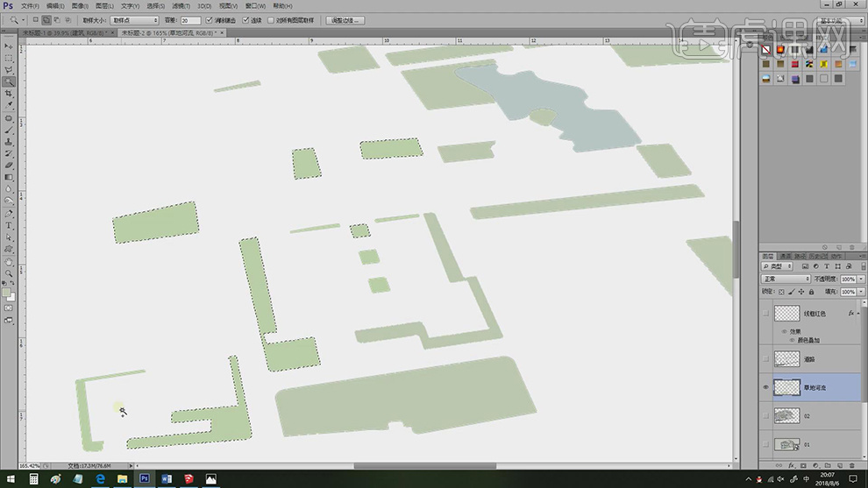The height and width of the screenshot is (488, 868).
Task: Open Word from the taskbar
Action: [x=167, y=478]
